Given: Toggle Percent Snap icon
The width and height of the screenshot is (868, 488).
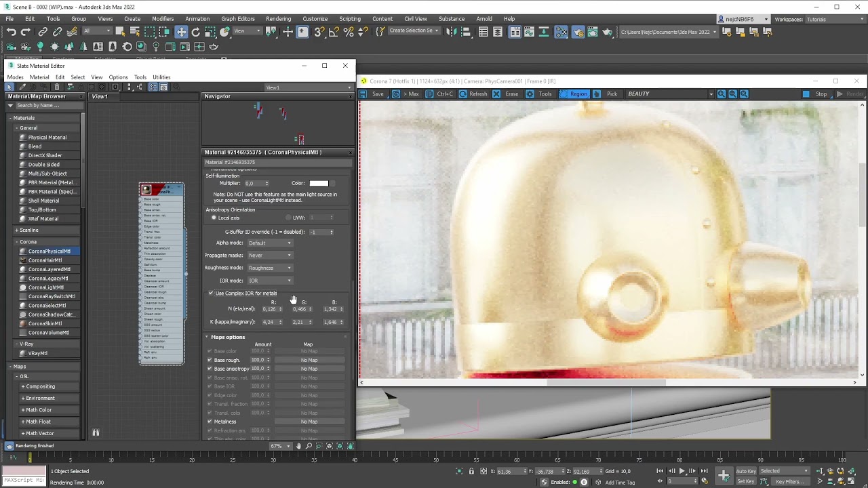Looking at the screenshot, I should click(x=349, y=32).
